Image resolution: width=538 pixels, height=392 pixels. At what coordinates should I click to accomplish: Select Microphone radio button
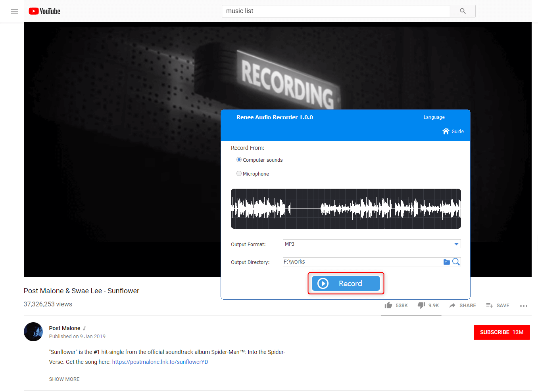pyautogui.click(x=239, y=174)
